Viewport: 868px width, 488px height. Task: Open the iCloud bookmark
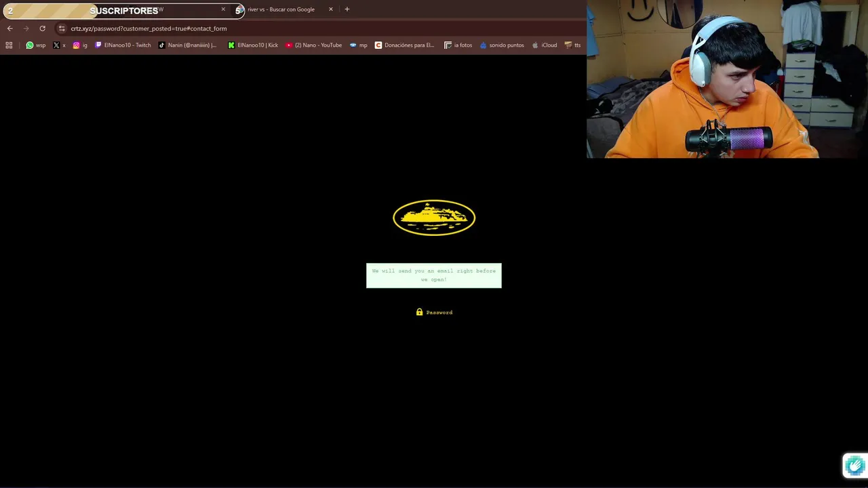tap(545, 45)
